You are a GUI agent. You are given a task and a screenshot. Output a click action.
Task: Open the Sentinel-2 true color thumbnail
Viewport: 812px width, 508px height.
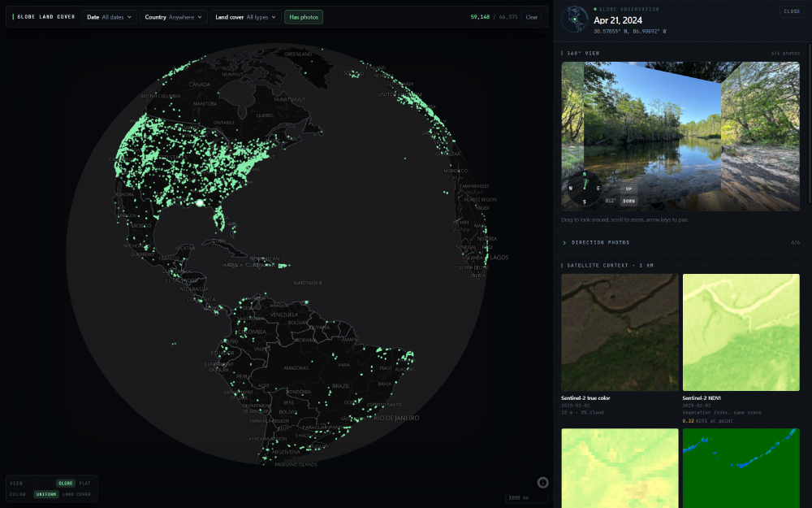(620, 332)
